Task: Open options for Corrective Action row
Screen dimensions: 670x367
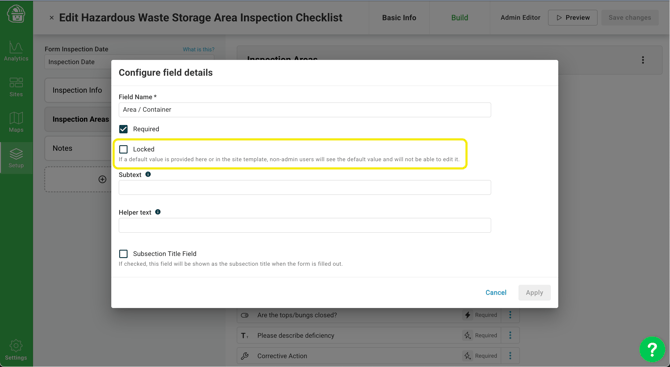Action: [510, 356]
